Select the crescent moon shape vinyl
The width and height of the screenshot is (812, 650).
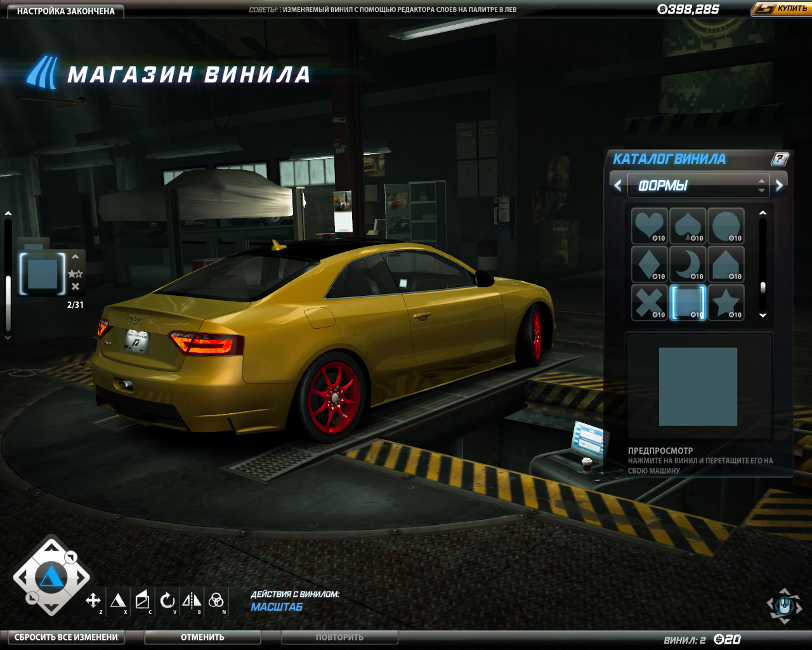tap(688, 264)
